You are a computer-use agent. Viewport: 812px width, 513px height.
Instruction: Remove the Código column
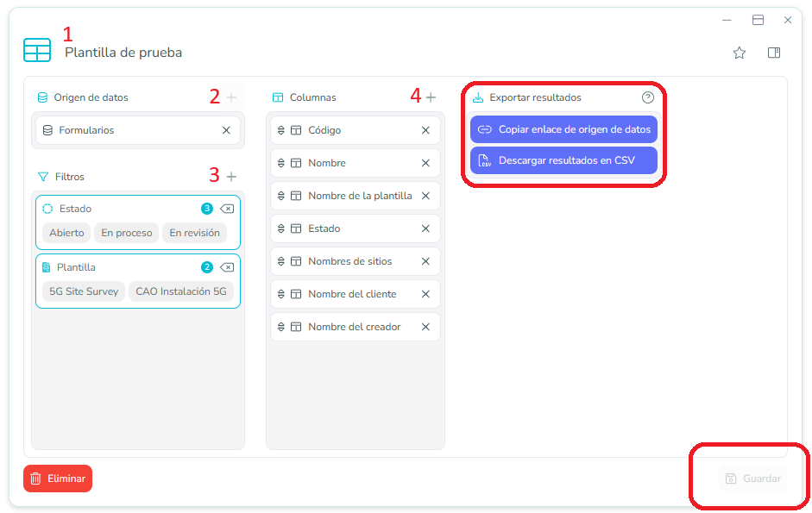coord(425,130)
